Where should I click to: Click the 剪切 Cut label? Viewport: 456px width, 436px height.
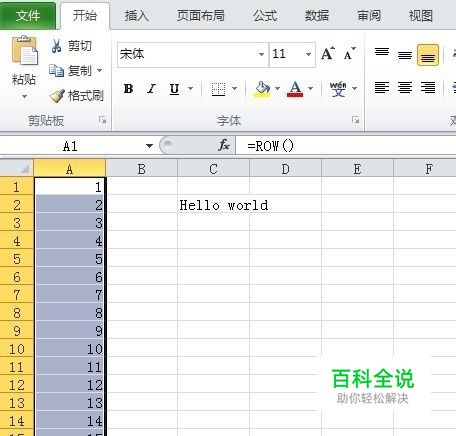[80, 46]
